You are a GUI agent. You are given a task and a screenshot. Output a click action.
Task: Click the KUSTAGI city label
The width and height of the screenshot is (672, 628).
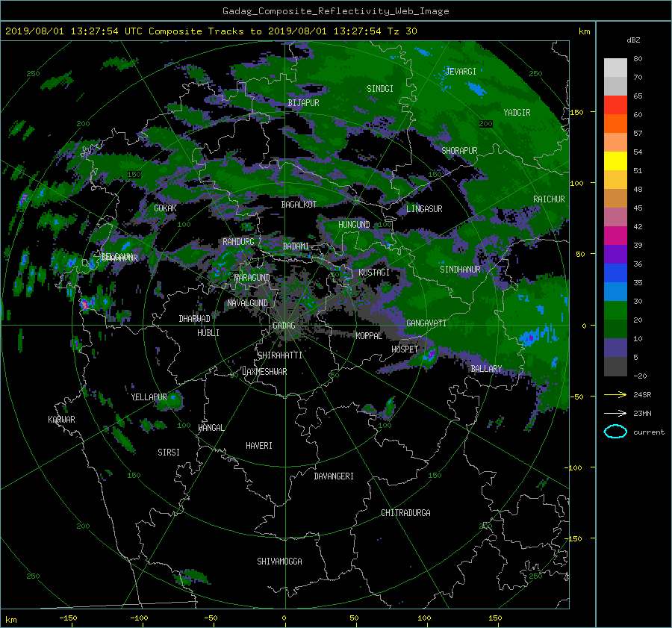pos(374,273)
